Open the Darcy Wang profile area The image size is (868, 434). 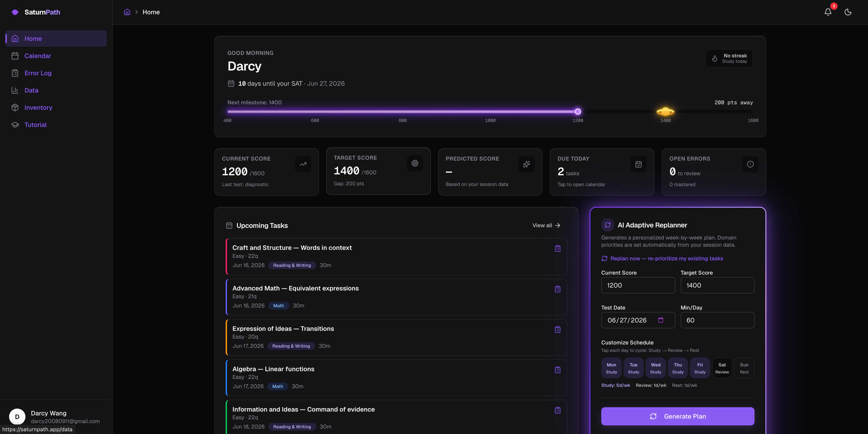point(56,417)
